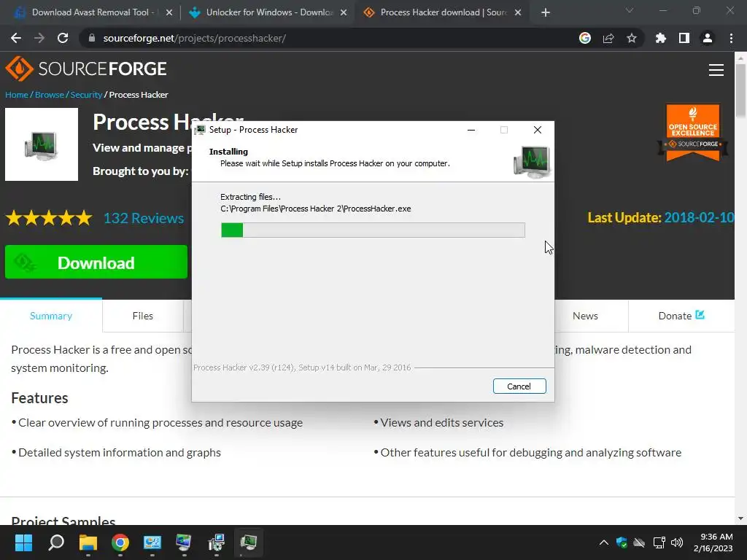Switch to Chrome in the taskbar
The image size is (747, 560).
click(x=120, y=542)
